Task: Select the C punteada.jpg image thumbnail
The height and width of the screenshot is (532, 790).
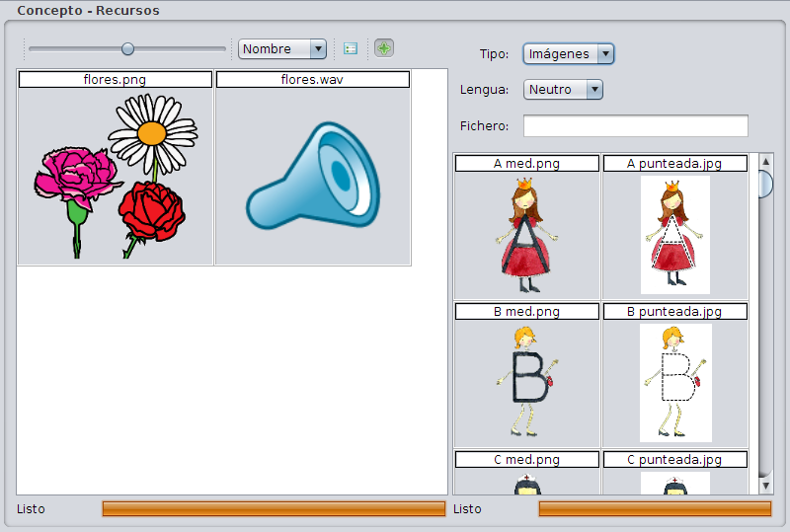Action: pos(675,481)
